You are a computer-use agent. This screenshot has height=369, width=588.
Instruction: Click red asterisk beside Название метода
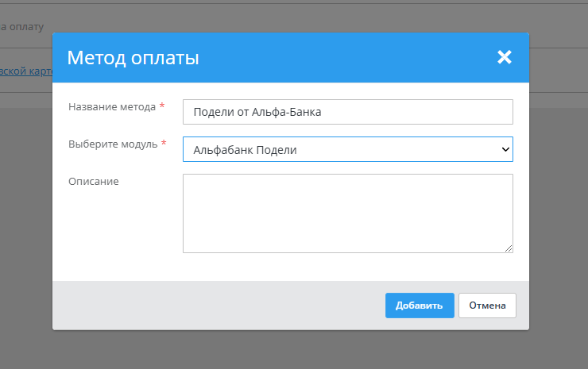click(x=162, y=106)
